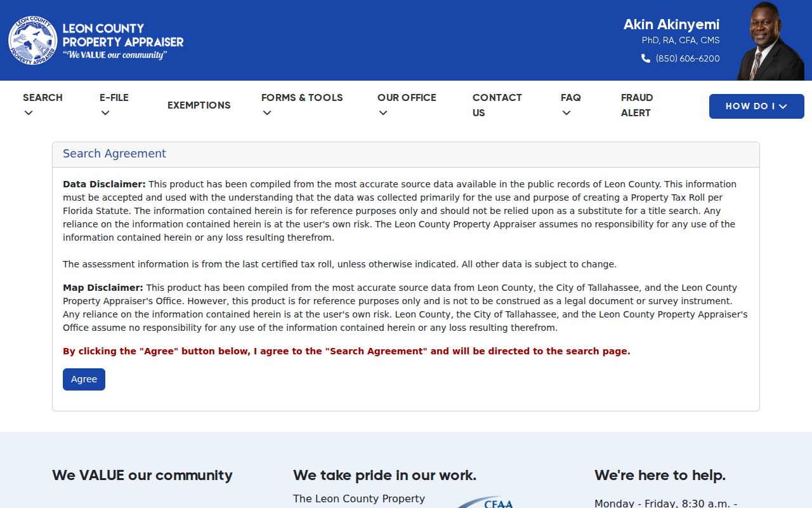
Task: Select the SEARCH menu label
Action: pyautogui.click(x=43, y=98)
